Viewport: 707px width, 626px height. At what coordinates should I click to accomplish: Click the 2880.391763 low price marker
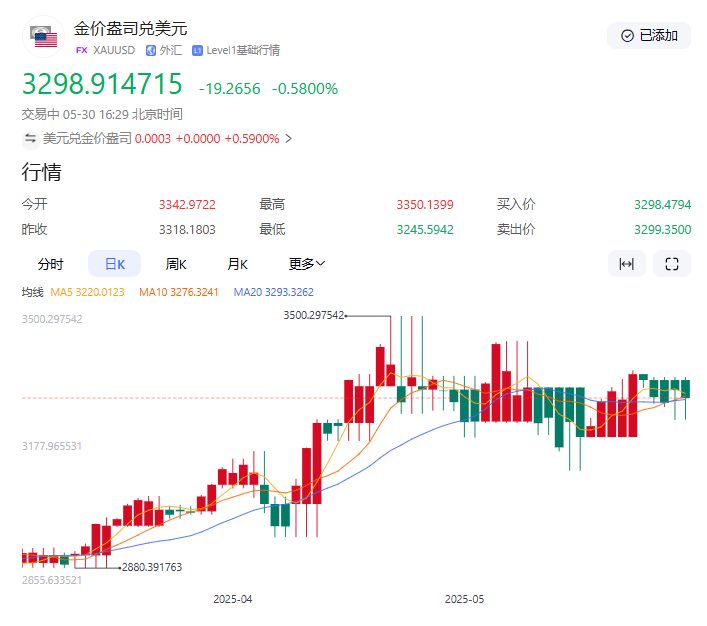[x=152, y=567]
